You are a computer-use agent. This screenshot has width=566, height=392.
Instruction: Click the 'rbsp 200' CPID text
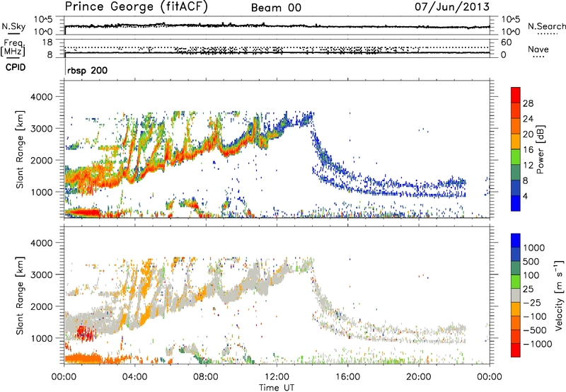(x=87, y=70)
